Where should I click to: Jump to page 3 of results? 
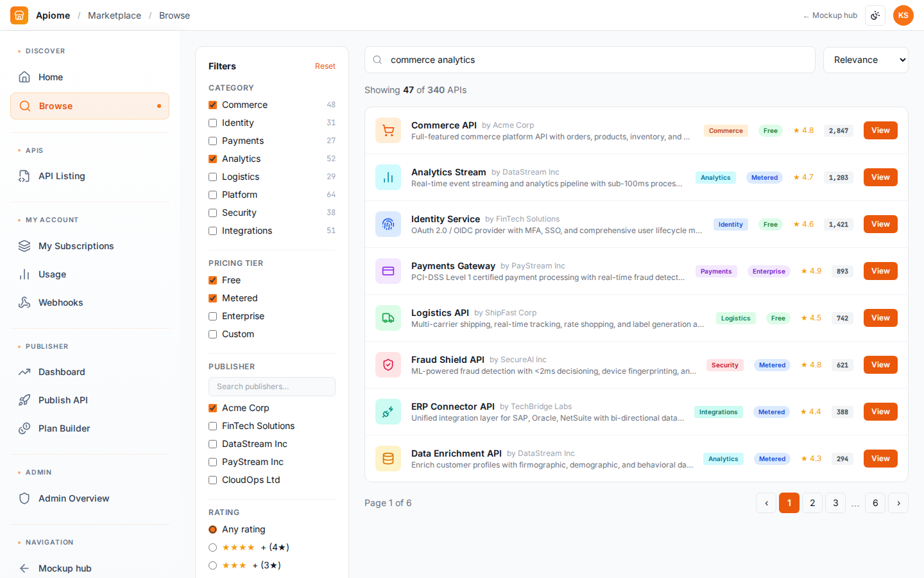[x=835, y=503]
